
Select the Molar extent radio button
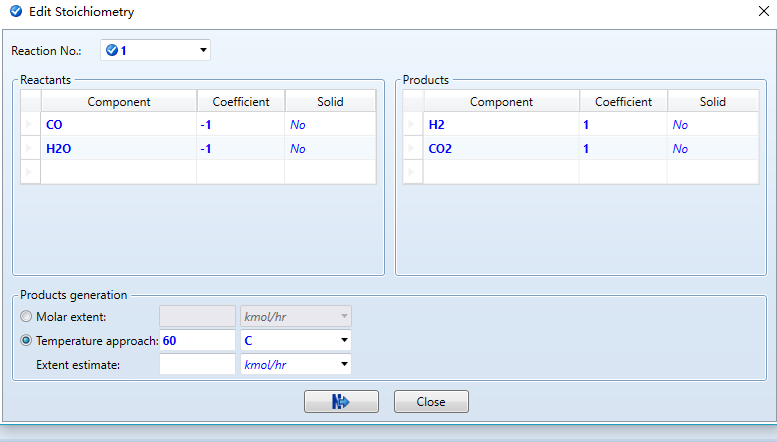click(27, 317)
